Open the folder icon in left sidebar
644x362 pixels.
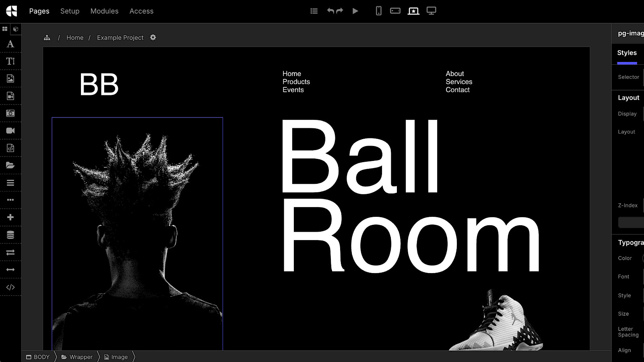(x=10, y=165)
